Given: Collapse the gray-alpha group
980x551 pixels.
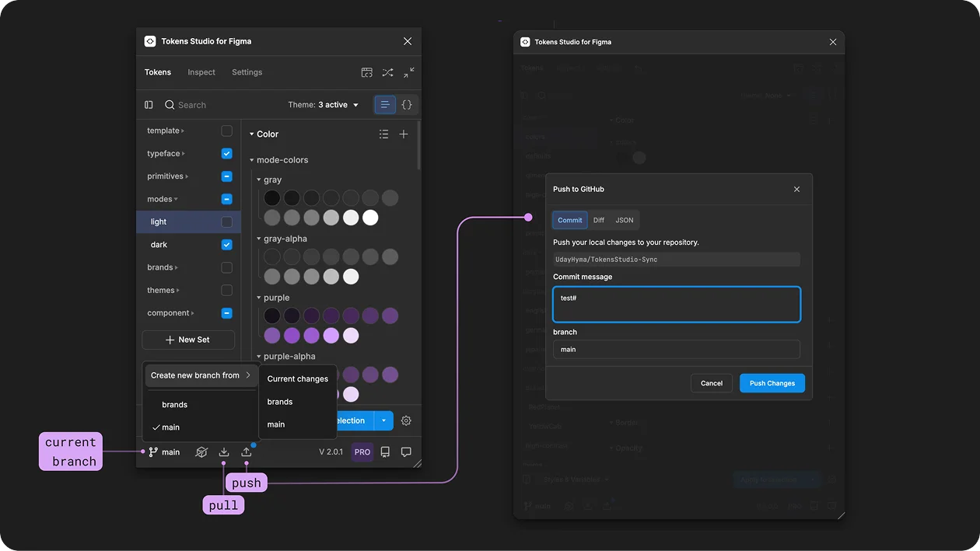Looking at the screenshot, I should pyautogui.click(x=259, y=239).
